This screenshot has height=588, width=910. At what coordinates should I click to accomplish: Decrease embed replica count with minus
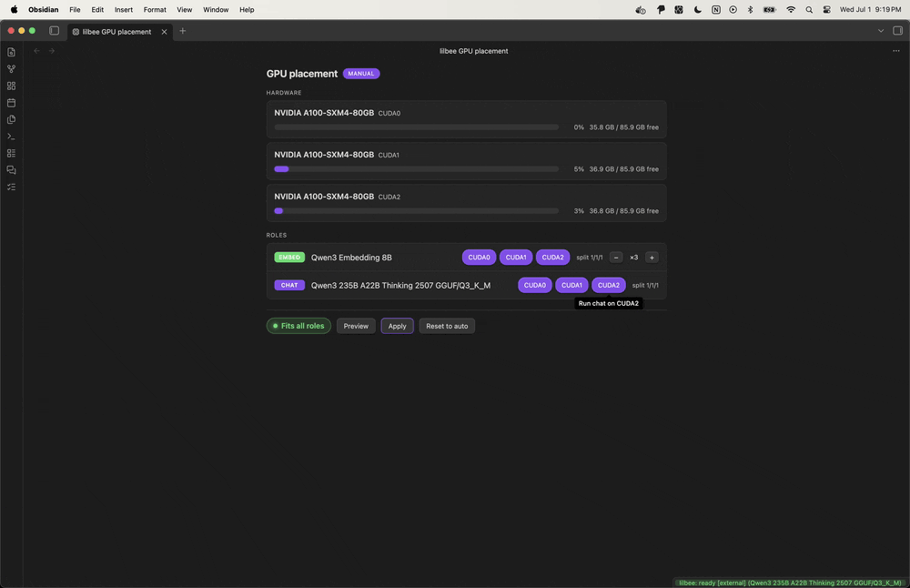coord(616,258)
